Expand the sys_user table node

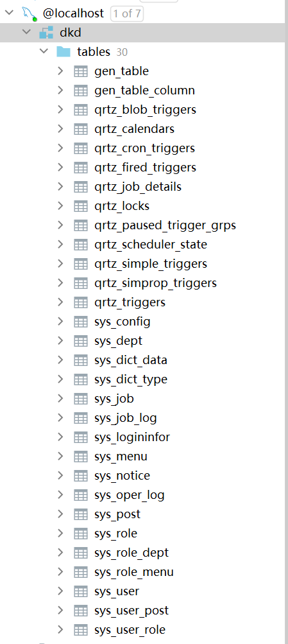pyautogui.click(x=61, y=591)
